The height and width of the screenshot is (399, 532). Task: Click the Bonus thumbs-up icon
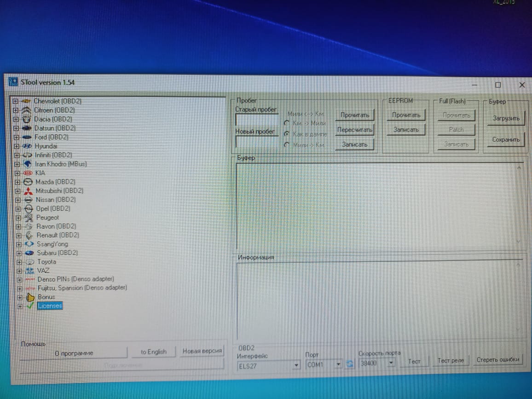click(30, 297)
